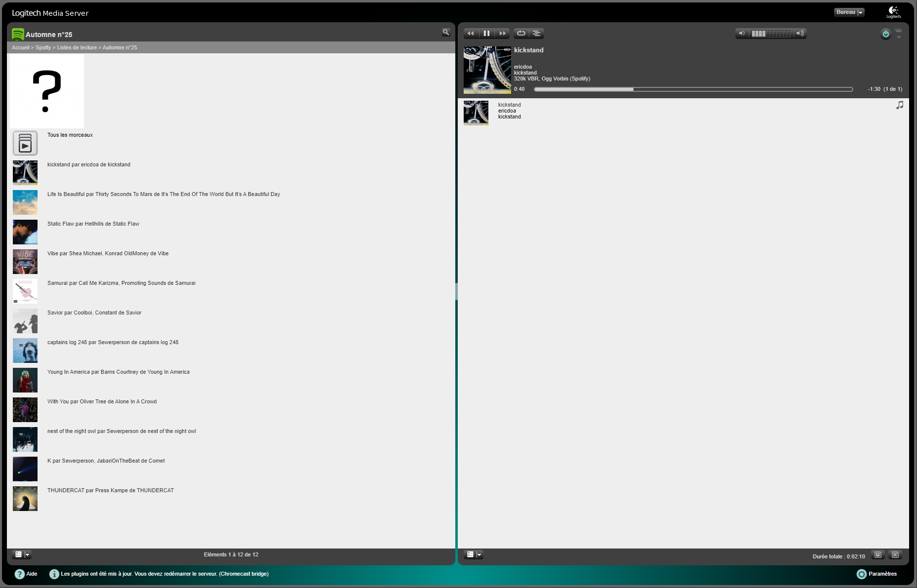
Task: Click the kickstand title in now playing
Action: pos(529,50)
